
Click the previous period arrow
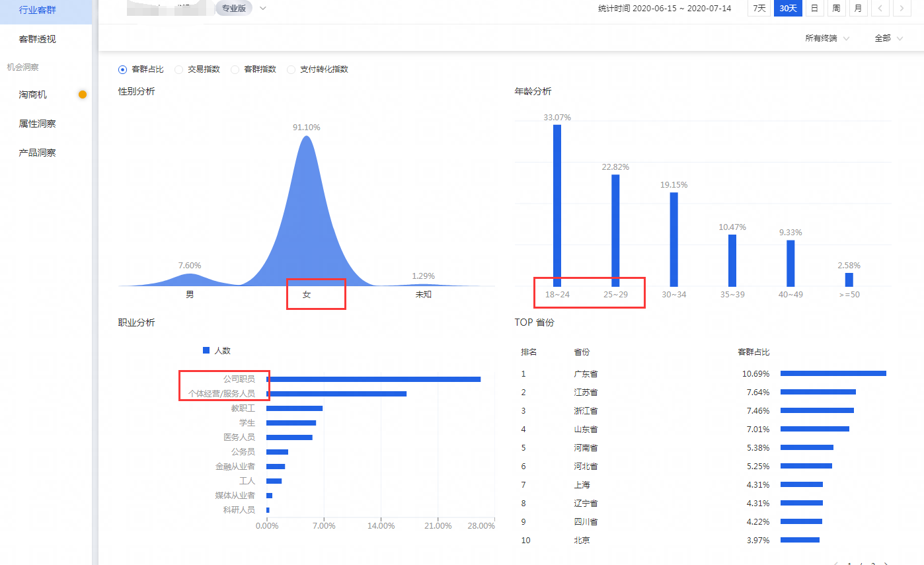[880, 9]
